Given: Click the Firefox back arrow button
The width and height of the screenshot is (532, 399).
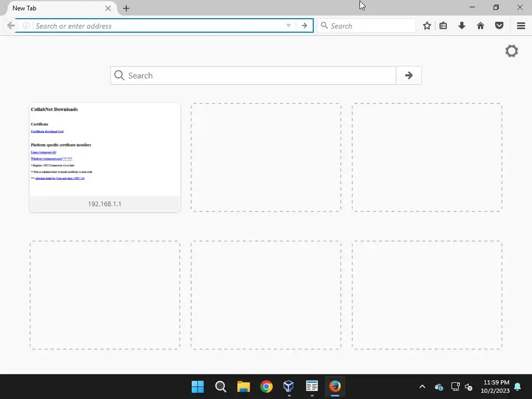Looking at the screenshot, I should tap(11, 26).
